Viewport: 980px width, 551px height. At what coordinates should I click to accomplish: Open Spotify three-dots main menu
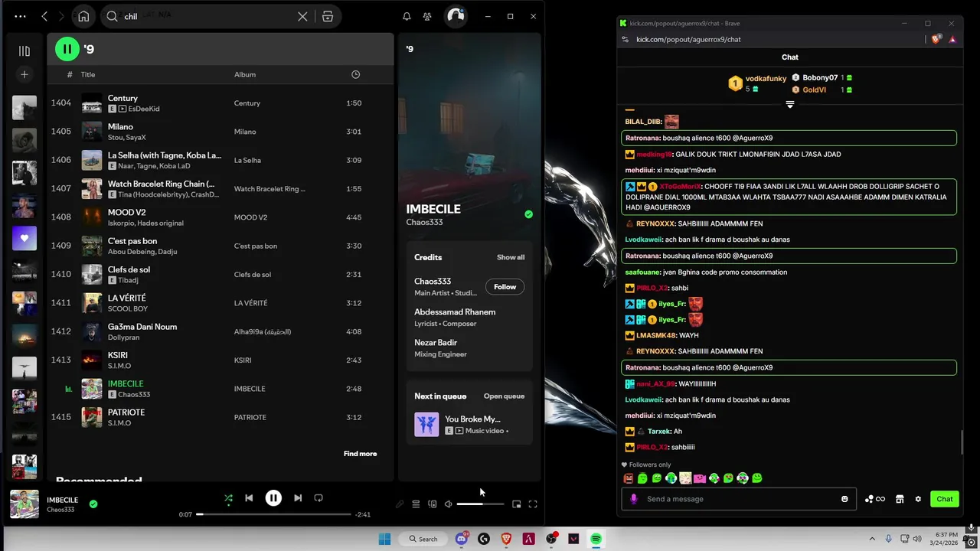tap(20, 16)
